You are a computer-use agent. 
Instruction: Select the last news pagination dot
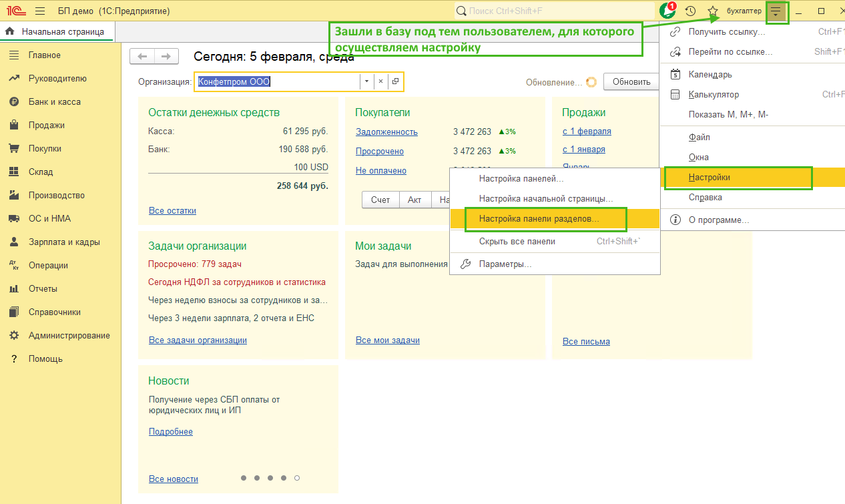pyautogui.click(x=297, y=478)
